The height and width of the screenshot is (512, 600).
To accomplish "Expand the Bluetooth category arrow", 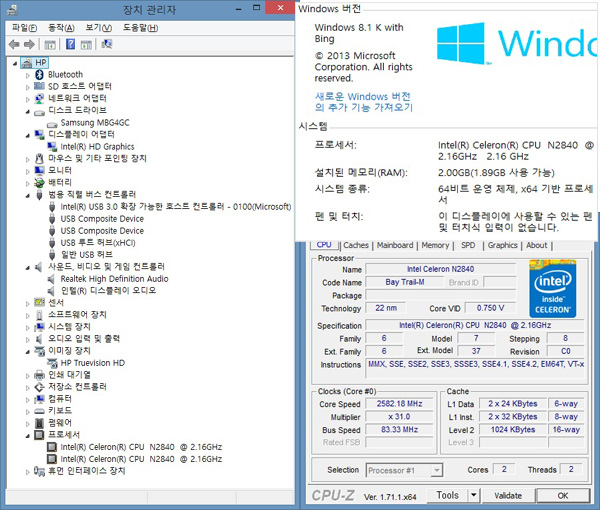I will (x=28, y=75).
